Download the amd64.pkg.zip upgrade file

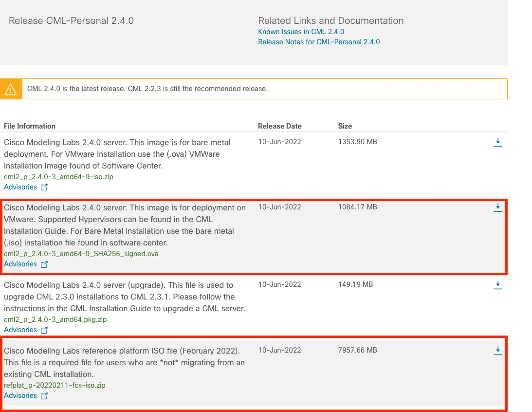pos(498,285)
